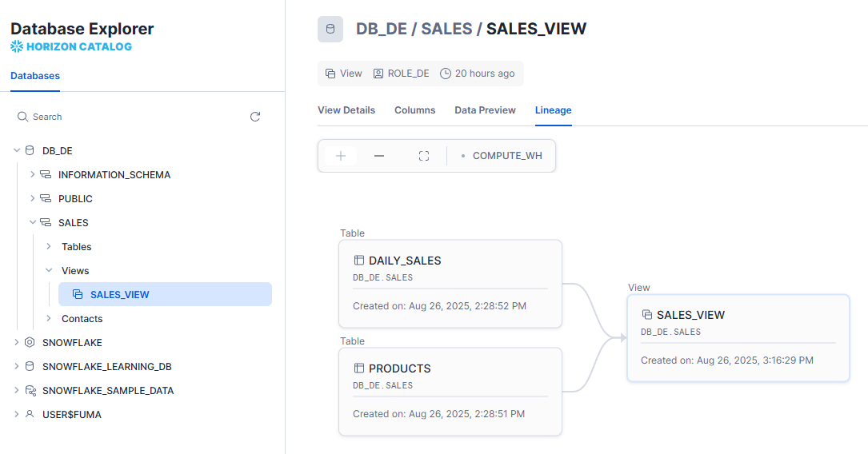Open the Data Preview tab
868x454 pixels.
(485, 110)
